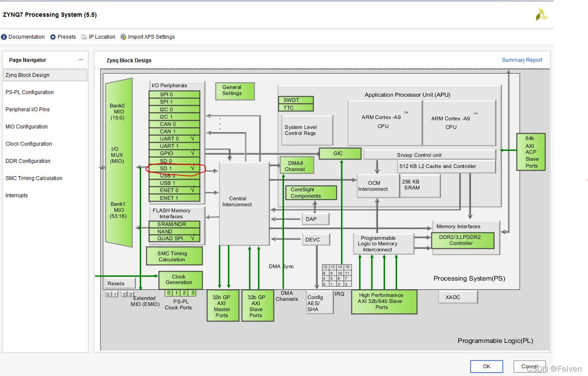
Task: Confirm settings with the OK button
Action: [x=486, y=366]
